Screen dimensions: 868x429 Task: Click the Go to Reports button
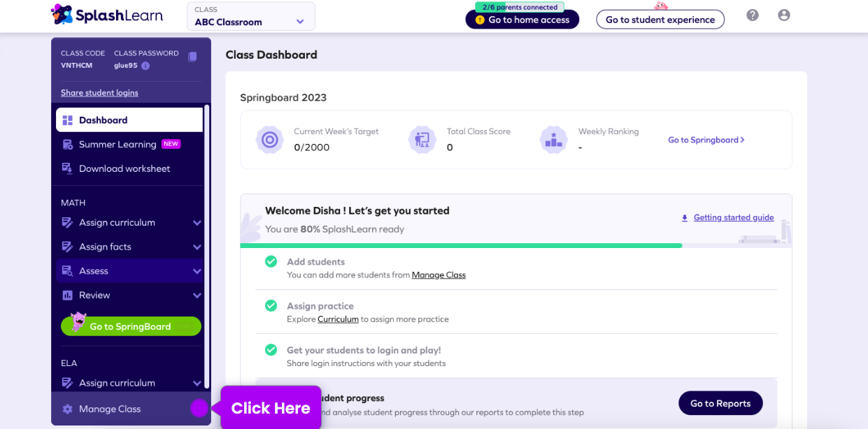click(x=720, y=403)
